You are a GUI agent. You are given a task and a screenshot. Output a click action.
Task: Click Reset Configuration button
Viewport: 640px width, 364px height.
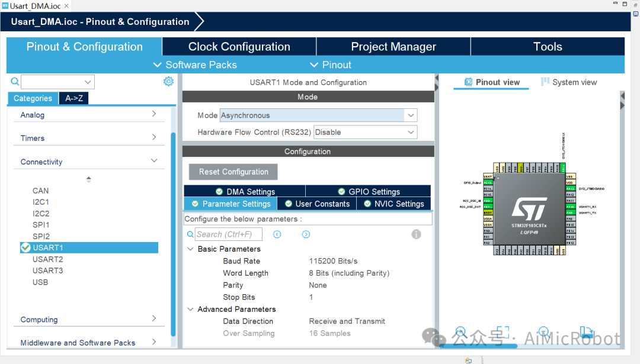[233, 172]
